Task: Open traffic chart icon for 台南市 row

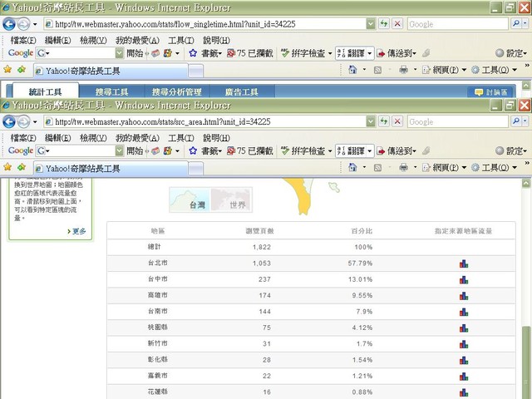Action: (x=464, y=313)
